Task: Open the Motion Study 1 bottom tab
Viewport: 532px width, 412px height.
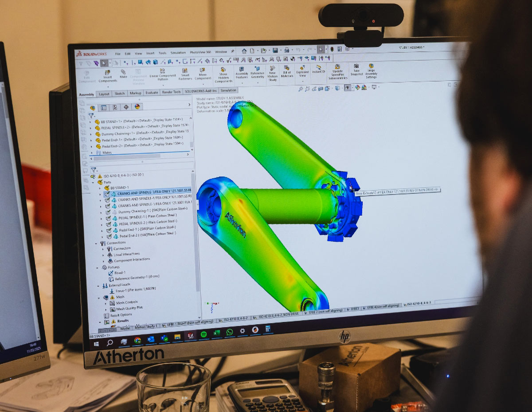Action: pos(146,327)
